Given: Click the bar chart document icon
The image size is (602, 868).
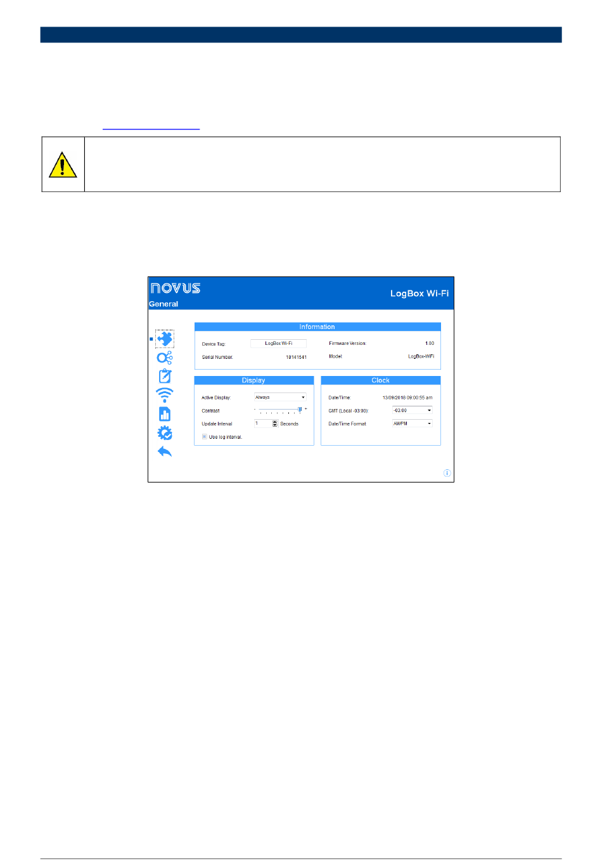Looking at the screenshot, I should (x=165, y=414).
